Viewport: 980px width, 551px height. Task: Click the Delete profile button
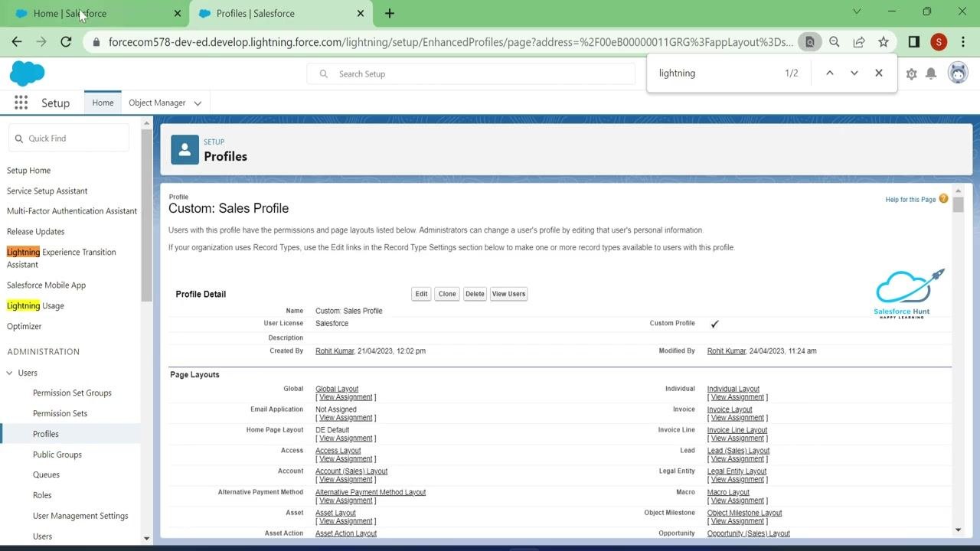pos(475,294)
